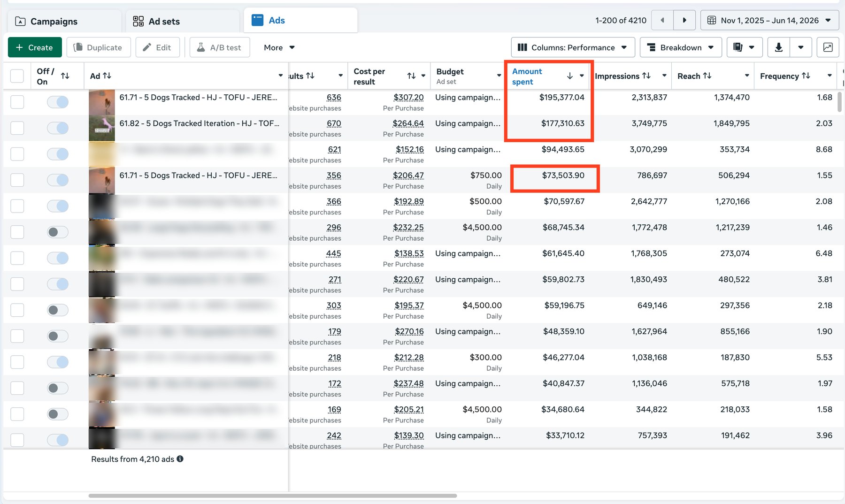
Task: Click the export download icon
Action: (779, 47)
